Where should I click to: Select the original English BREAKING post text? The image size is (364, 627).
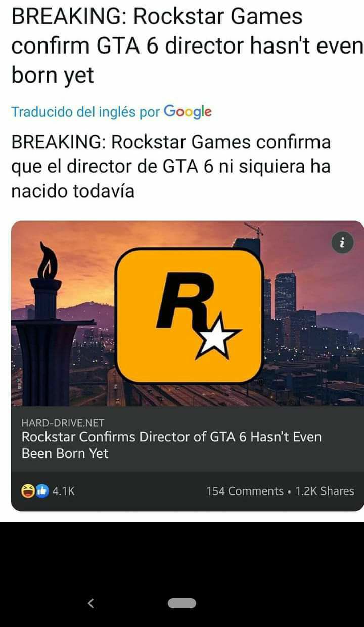click(187, 46)
